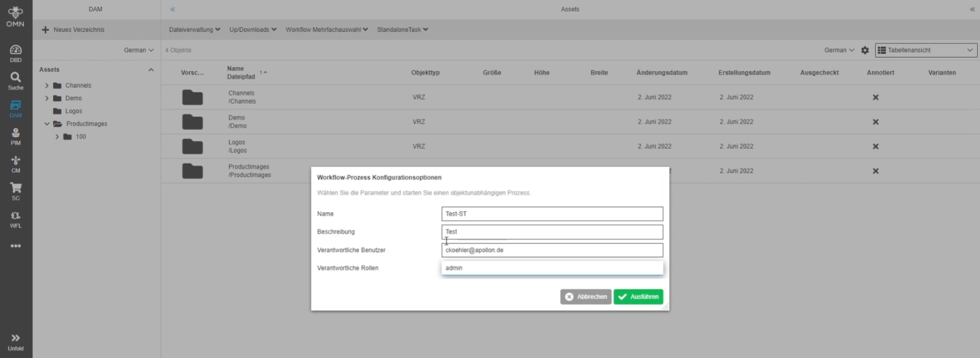Open the CM module icon
This screenshot has height=358, width=980.
click(x=15, y=164)
